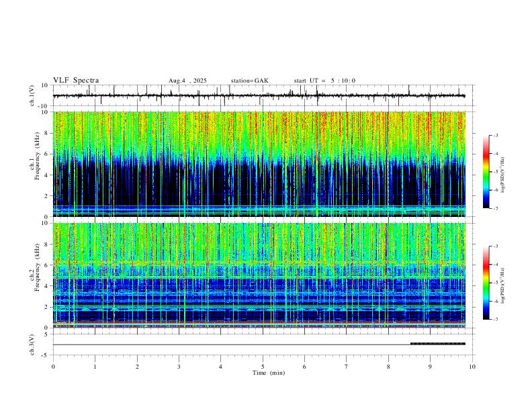Click the "Aug.4 , 2025" date label
The height and width of the screenshot is (411, 532).
(187, 81)
